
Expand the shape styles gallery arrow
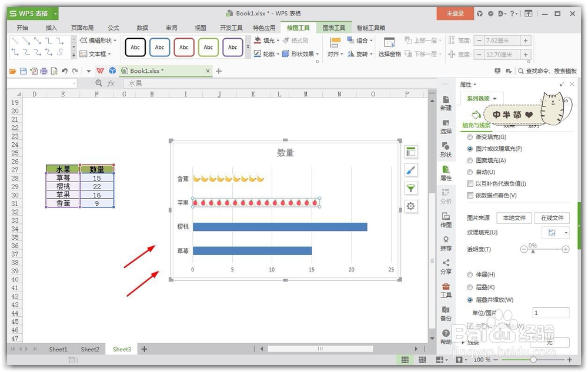point(248,47)
